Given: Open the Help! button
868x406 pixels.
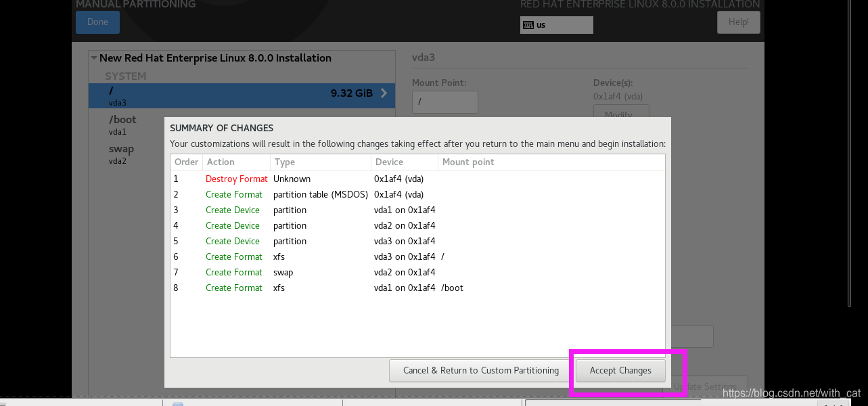Looking at the screenshot, I should pos(738,22).
